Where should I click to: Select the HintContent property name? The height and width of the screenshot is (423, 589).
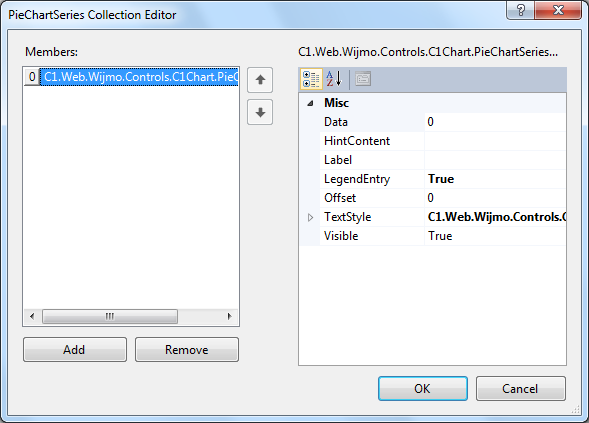[x=372, y=141]
